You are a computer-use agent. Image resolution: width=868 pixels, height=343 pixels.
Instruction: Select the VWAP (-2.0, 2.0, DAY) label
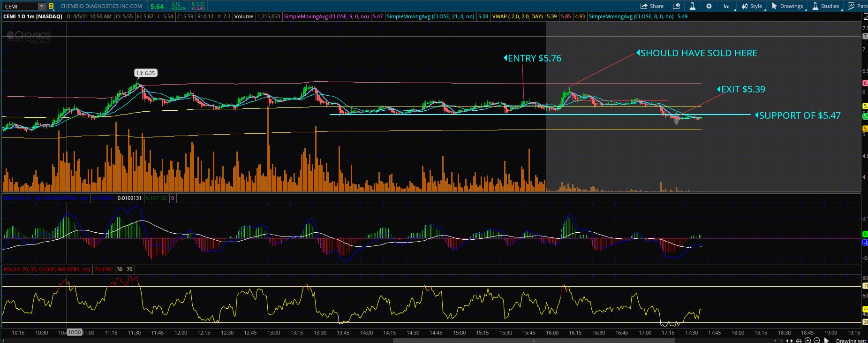[518, 16]
